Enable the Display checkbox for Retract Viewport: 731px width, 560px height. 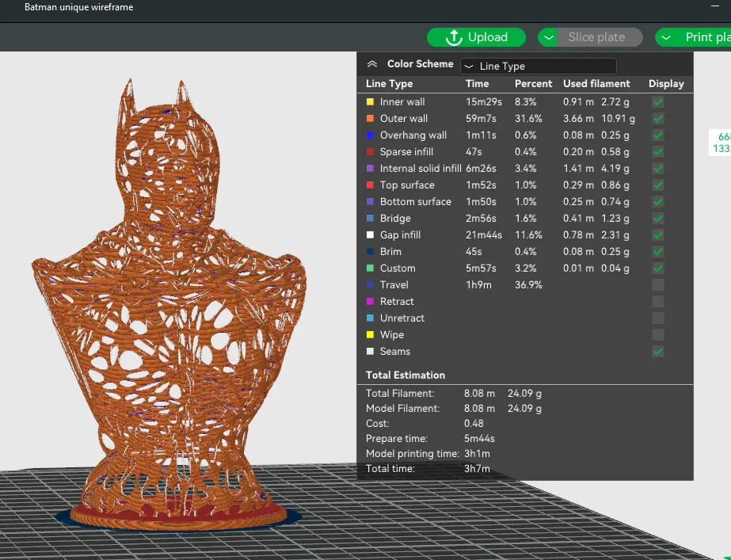tap(657, 301)
